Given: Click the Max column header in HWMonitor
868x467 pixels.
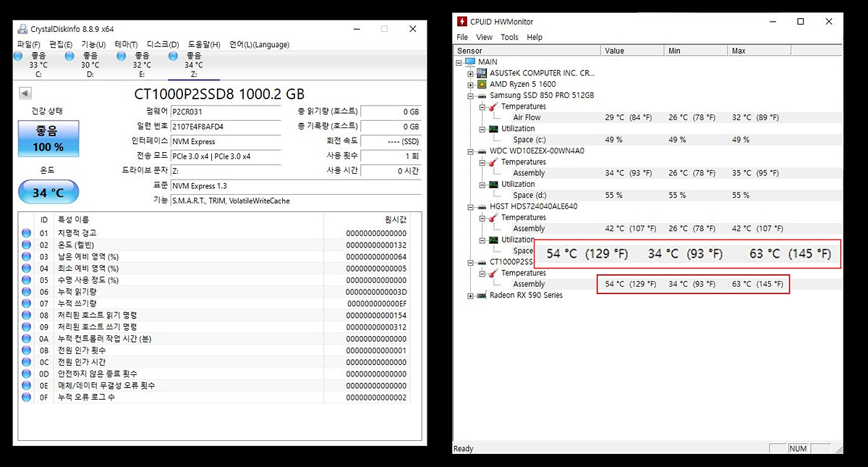Looking at the screenshot, I should click(759, 51).
